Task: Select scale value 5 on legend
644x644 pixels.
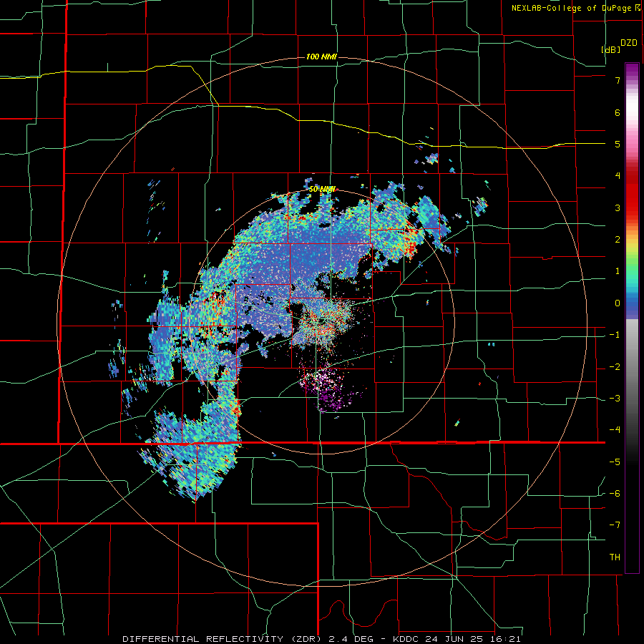Action: [x=618, y=144]
